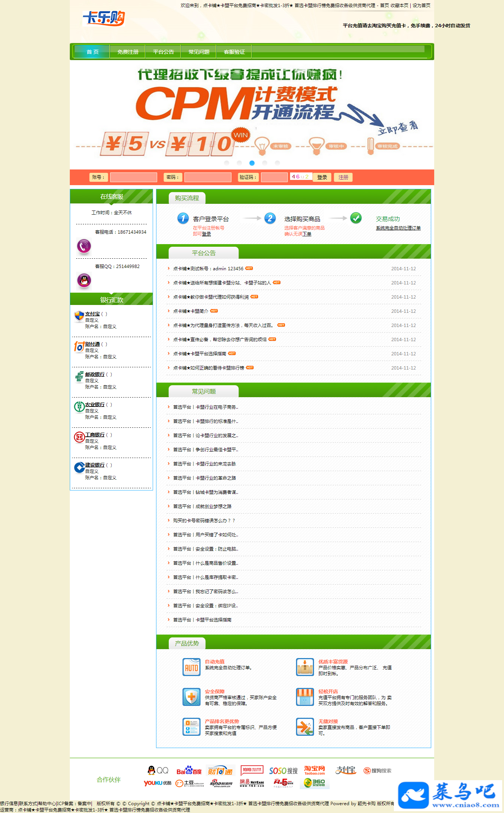This screenshot has width=504, height=813.
Task: Click the 建设银行 bank name link
Action: (x=95, y=465)
